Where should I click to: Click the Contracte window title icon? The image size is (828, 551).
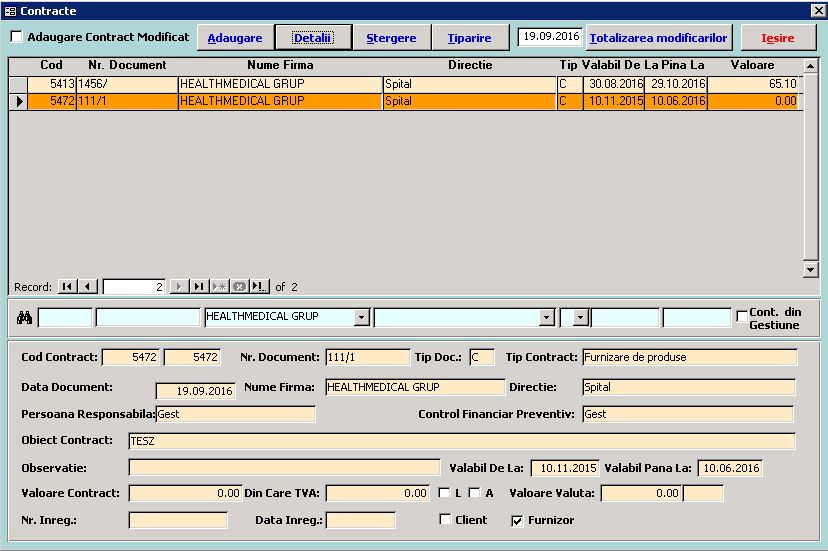tap(10, 10)
